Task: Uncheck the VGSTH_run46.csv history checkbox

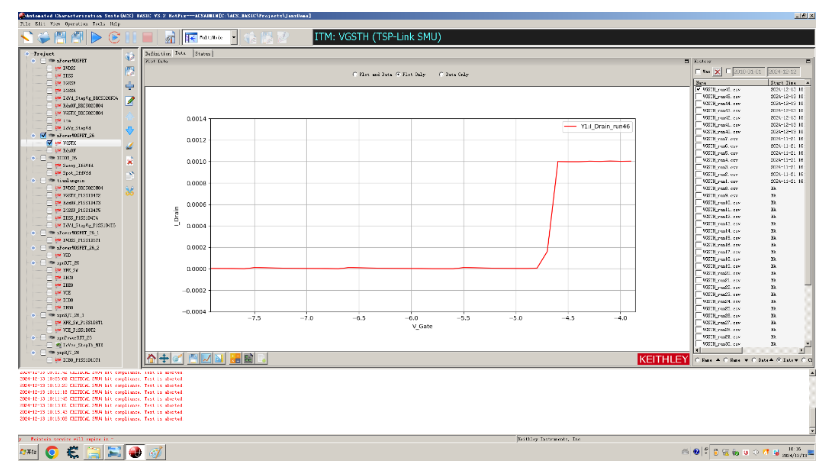Action: tap(698, 90)
